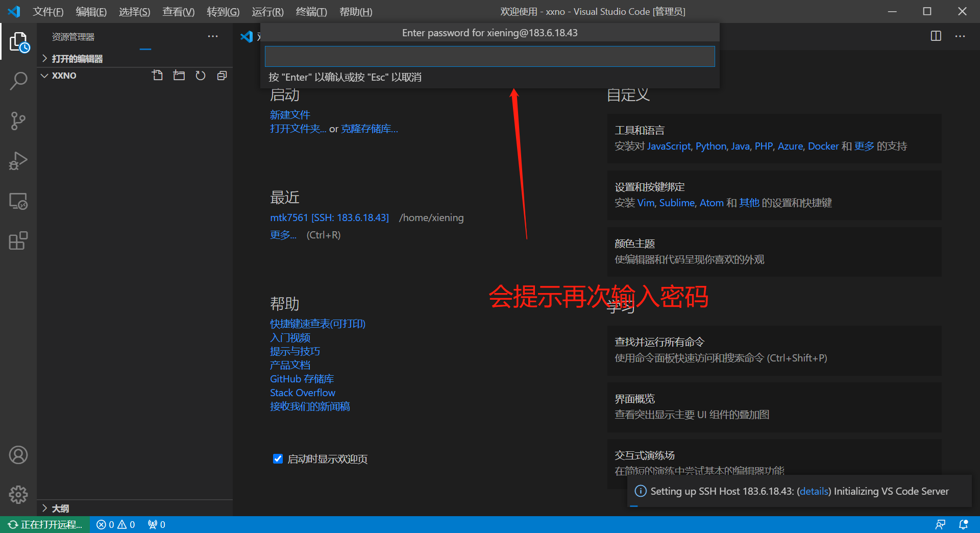Open the 接收我们的新闻稿 link
This screenshot has width=980, height=533.
pyautogui.click(x=310, y=406)
